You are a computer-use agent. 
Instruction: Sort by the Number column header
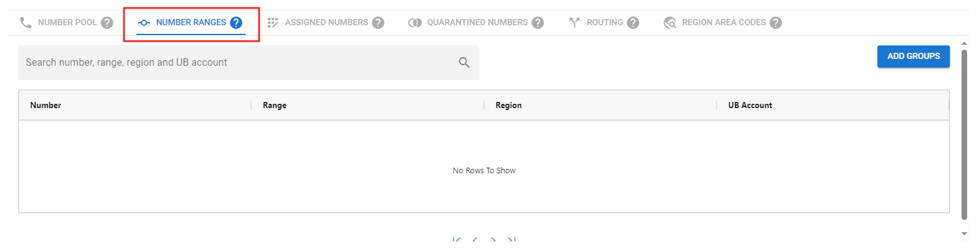[x=46, y=106]
